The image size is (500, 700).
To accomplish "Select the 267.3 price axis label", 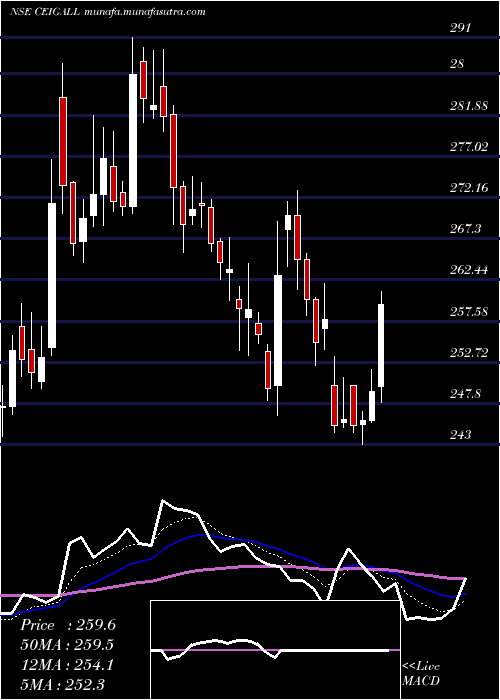I will click(466, 229).
